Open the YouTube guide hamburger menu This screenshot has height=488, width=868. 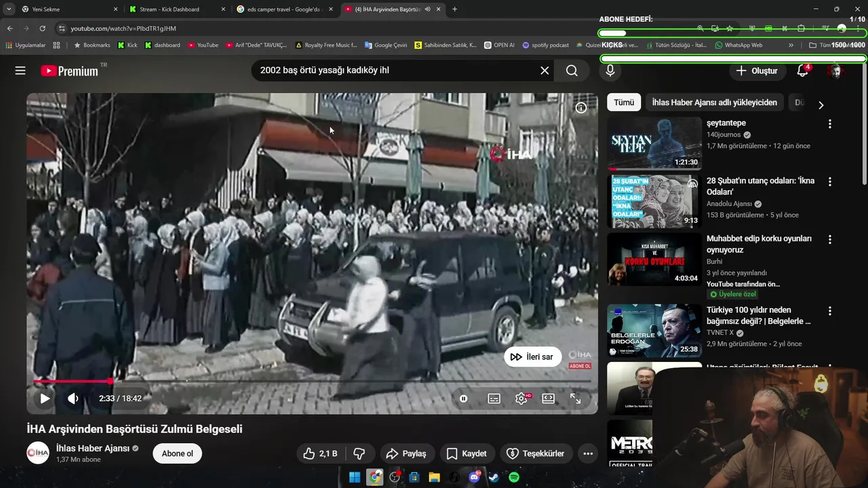20,70
